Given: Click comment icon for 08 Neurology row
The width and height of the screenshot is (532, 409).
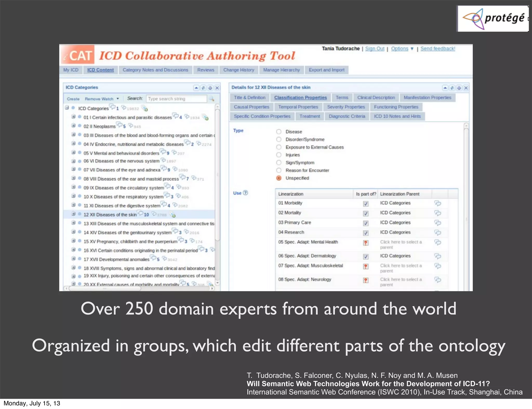Looking at the screenshot, I should [x=438, y=280].
